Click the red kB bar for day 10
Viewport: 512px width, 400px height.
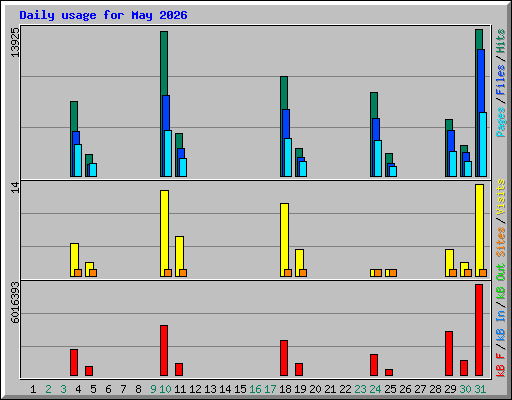164,350
